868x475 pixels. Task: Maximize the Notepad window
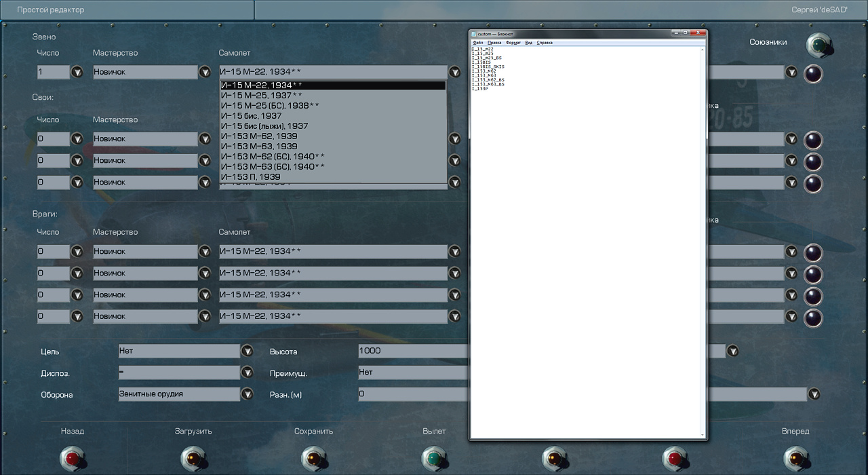[686, 33]
